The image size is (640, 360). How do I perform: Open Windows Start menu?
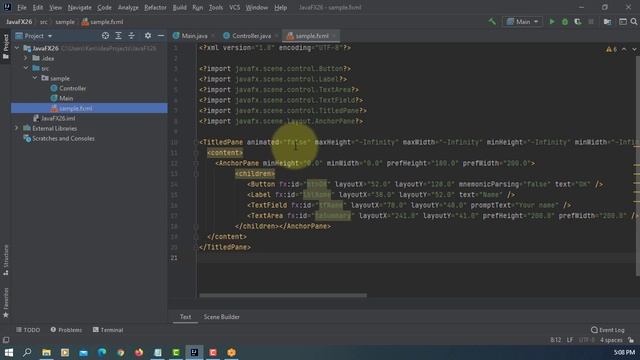pyautogui.click(x=9, y=352)
